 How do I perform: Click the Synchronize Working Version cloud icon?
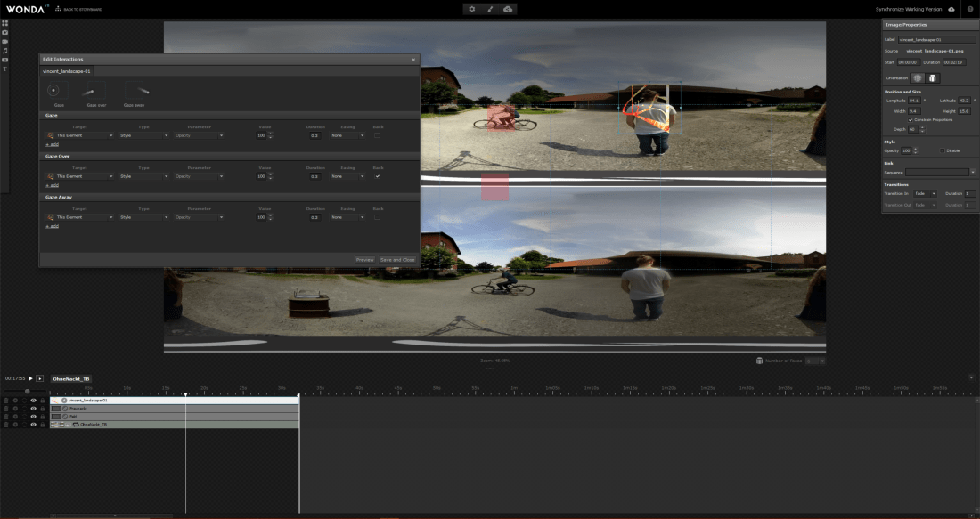pyautogui.click(x=951, y=9)
